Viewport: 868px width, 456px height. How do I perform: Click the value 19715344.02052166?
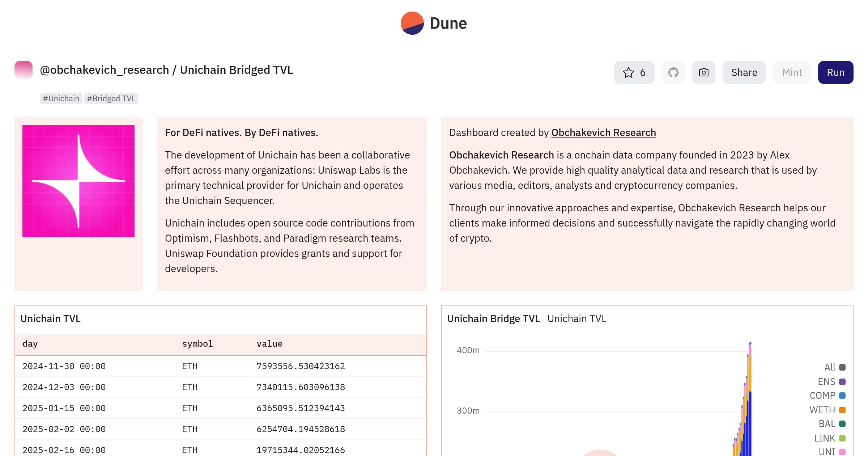(301, 450)
